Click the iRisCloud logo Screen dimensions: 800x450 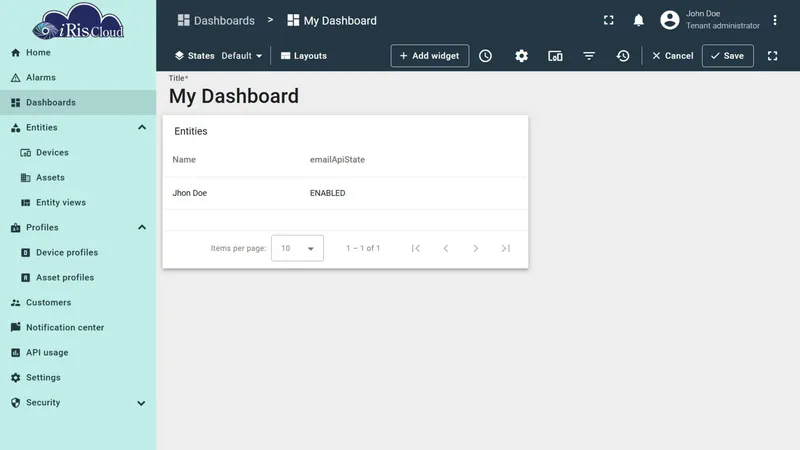click(78, 21)
